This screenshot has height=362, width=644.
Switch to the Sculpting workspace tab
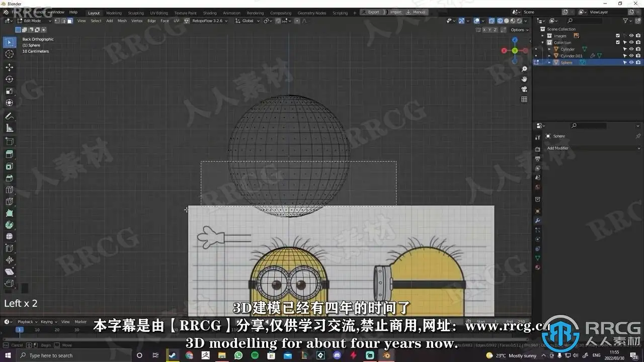click(x=136, y=13)
